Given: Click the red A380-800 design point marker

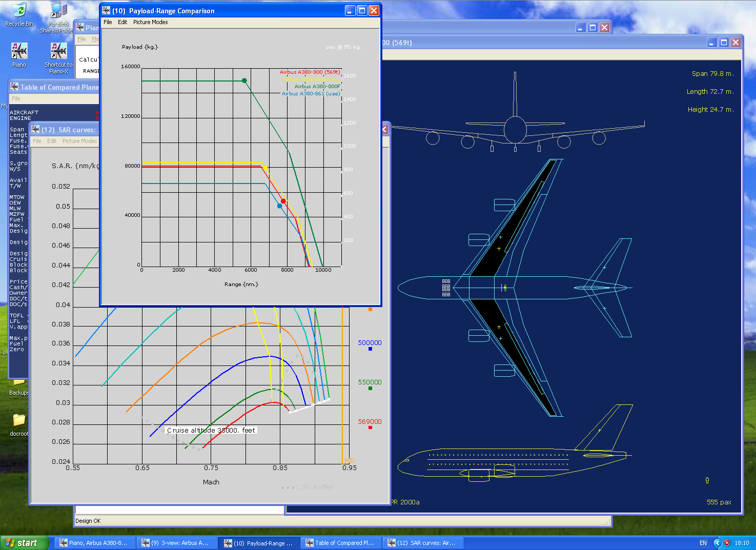Looking at the screenshot, I should click(x=283, y=201).
